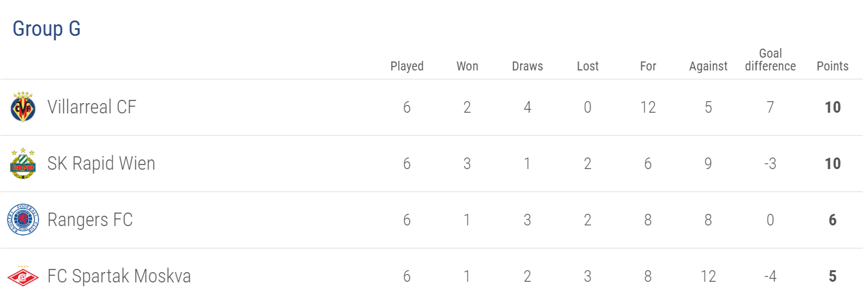The image size is (868, 308).
Task: Open the Rangers FC team link
Action: coord(90,220)
